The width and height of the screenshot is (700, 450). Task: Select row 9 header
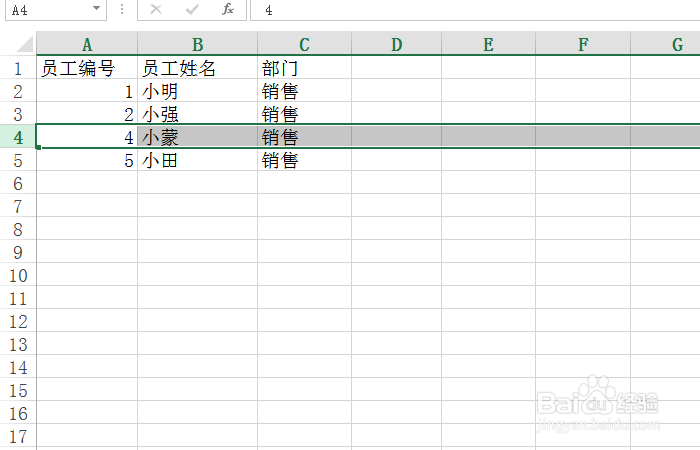[x=18, y=253]
